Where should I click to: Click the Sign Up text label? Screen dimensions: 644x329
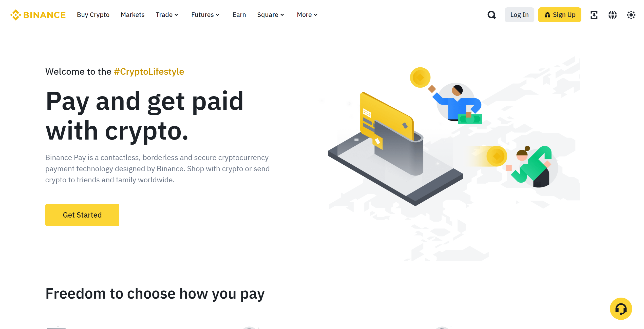pos(564,15)
